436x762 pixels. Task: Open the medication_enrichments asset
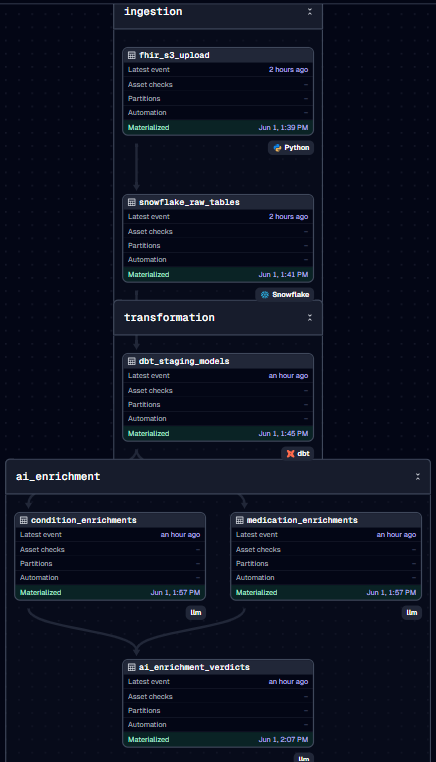click(302, 520)
